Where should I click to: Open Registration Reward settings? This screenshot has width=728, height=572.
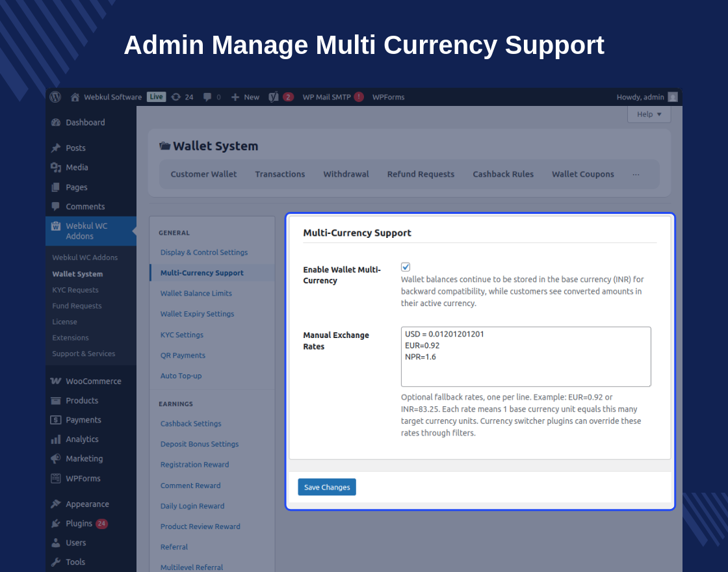[x=194, y=465]
